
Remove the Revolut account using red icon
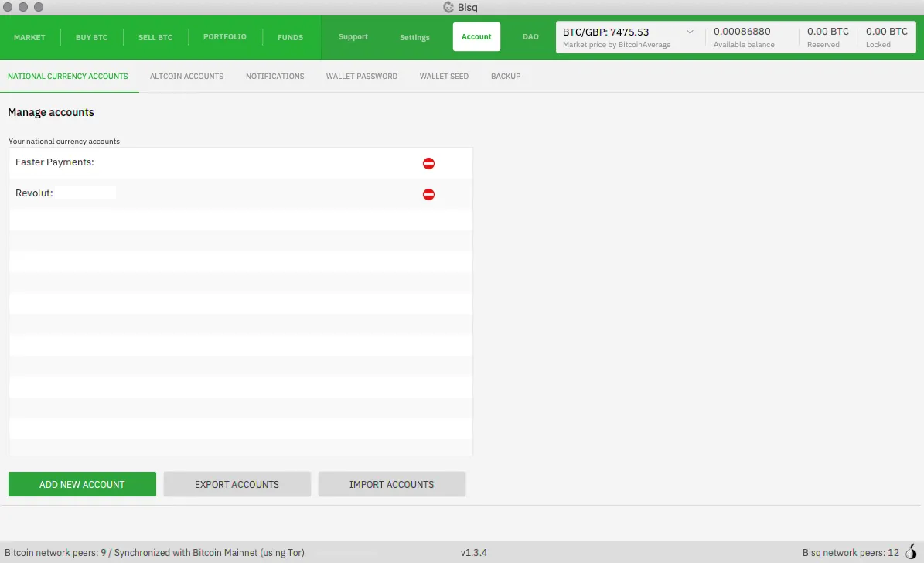[428, 194]
